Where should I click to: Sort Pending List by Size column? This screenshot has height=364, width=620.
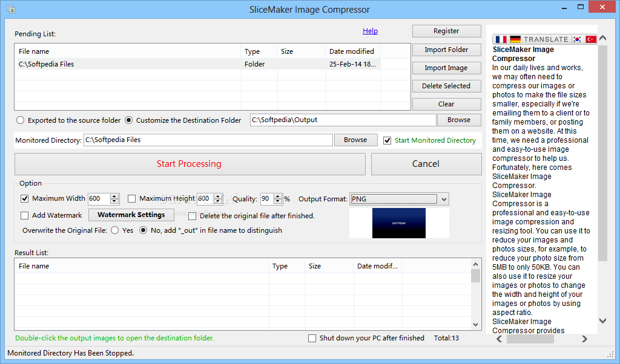point(302,51)
